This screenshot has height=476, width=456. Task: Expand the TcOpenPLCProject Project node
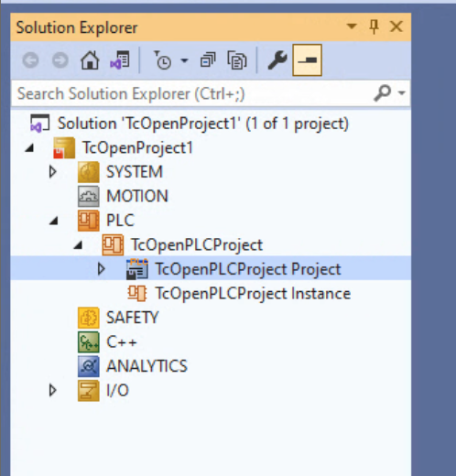click(x=101, y=269)
